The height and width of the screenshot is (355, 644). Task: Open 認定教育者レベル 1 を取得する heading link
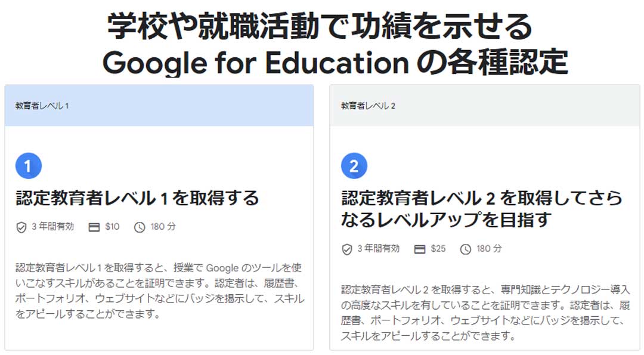coord(137,198)
